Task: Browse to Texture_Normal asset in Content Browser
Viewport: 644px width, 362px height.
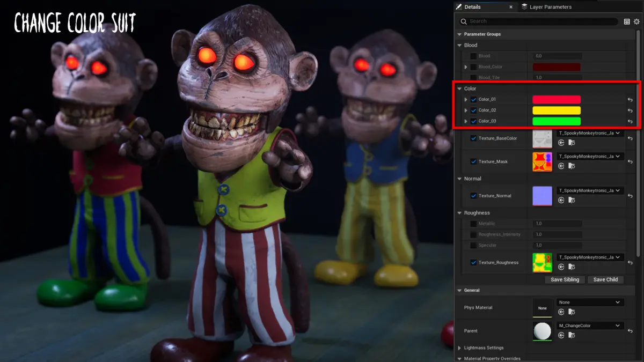Action: (x=572, y=200)
